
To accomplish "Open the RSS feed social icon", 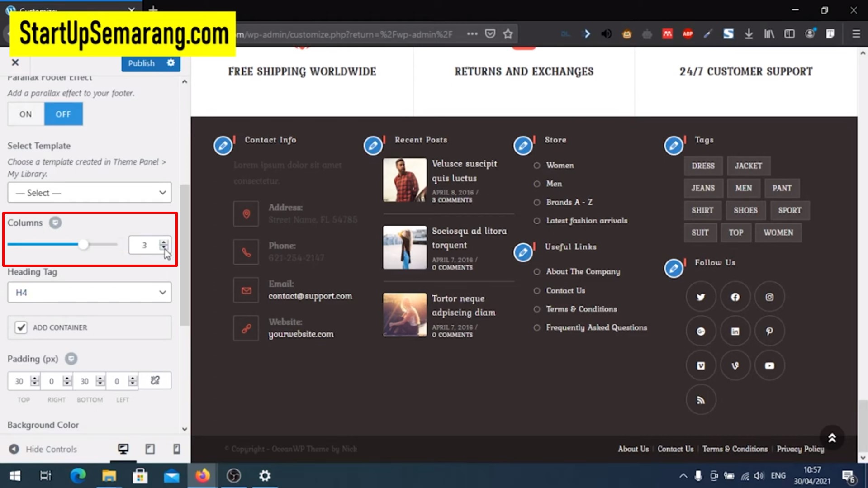I will [x=701, y=400].
